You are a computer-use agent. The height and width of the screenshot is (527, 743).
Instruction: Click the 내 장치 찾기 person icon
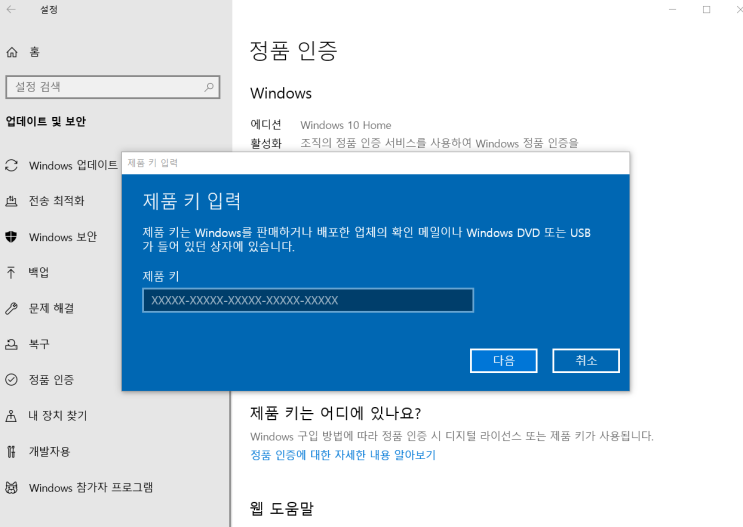11,416
